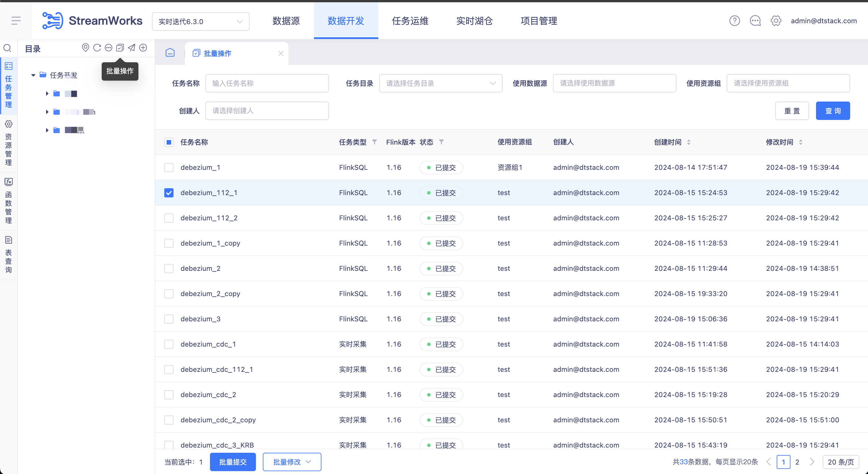Open the chat feedback icon

[755, 21]
